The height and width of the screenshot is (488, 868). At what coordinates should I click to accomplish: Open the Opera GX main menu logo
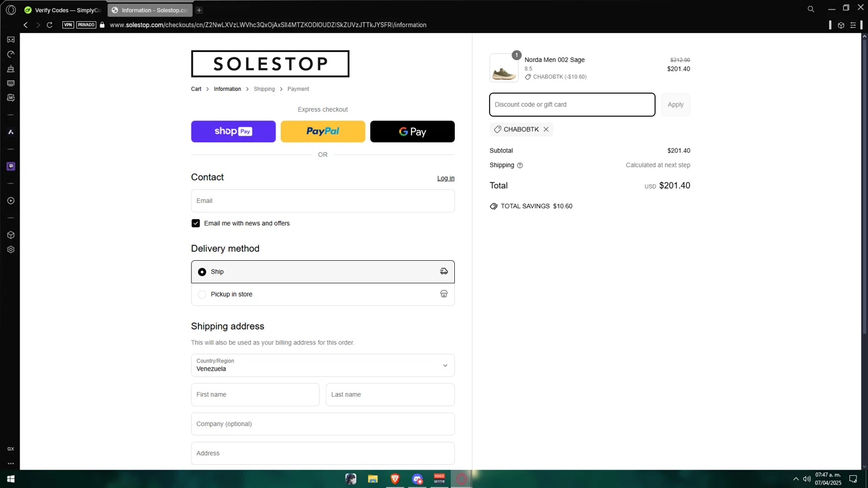click(10, 10)
